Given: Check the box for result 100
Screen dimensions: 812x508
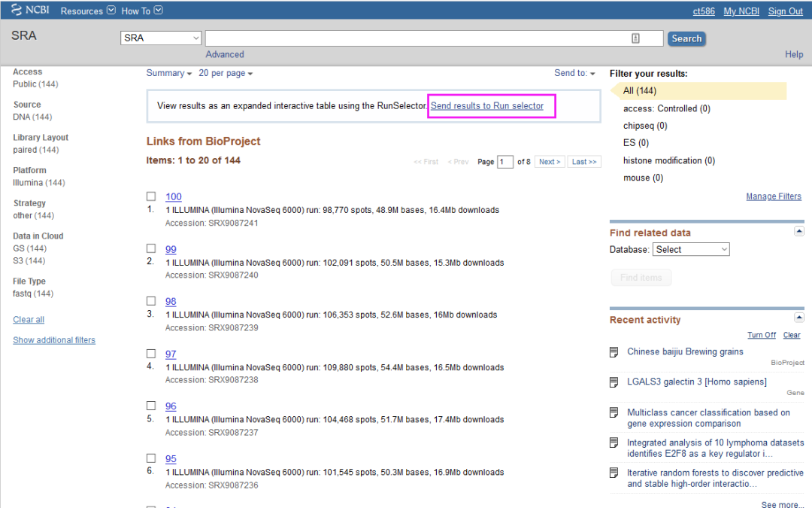Looking at the screenshot, I should [x=150, y=196].
